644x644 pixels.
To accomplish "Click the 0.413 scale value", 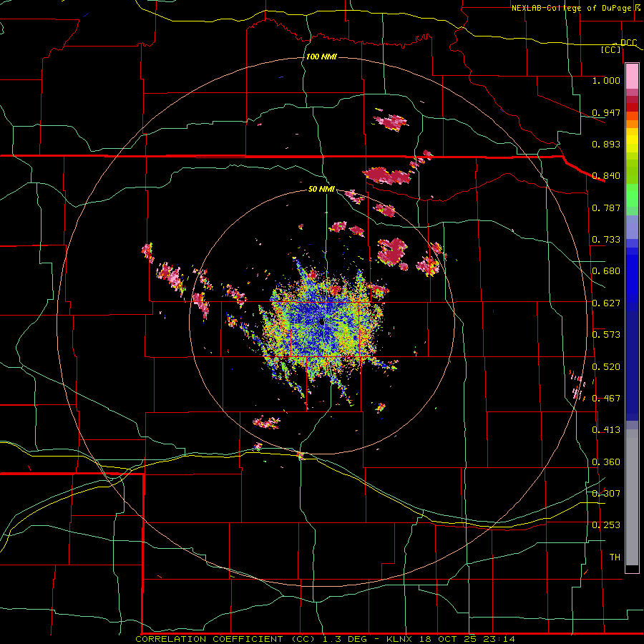I will [x=606, y=430].
